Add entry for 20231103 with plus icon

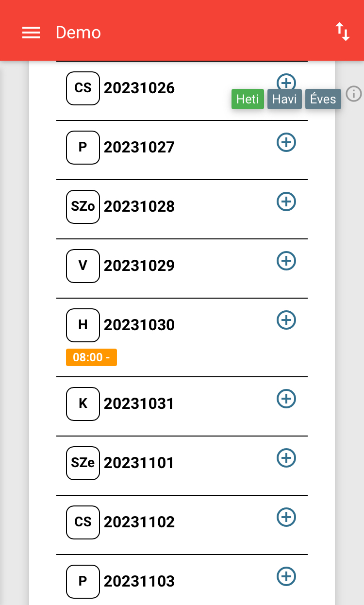(286, 576)
